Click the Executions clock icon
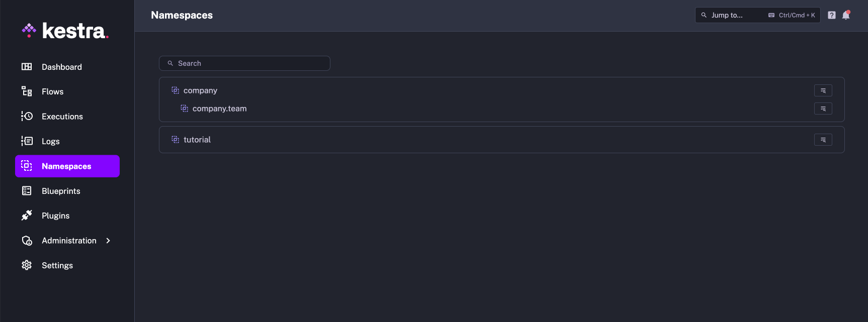This screenshot has width=868, height=322. (26, 116)
